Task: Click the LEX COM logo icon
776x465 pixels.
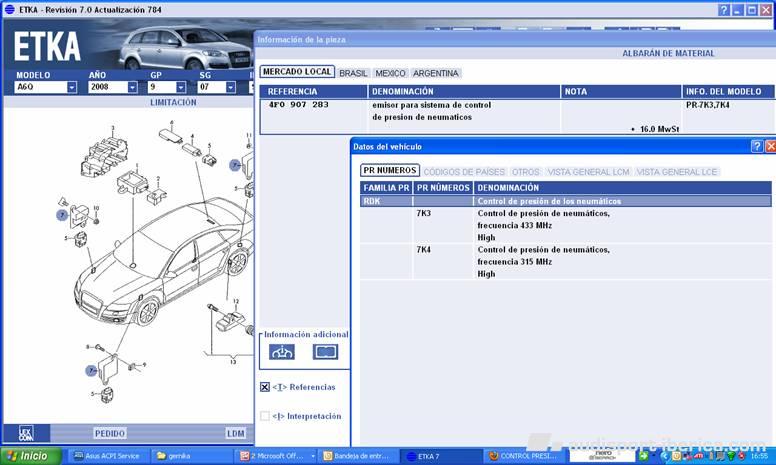Action: pos(26,433)
